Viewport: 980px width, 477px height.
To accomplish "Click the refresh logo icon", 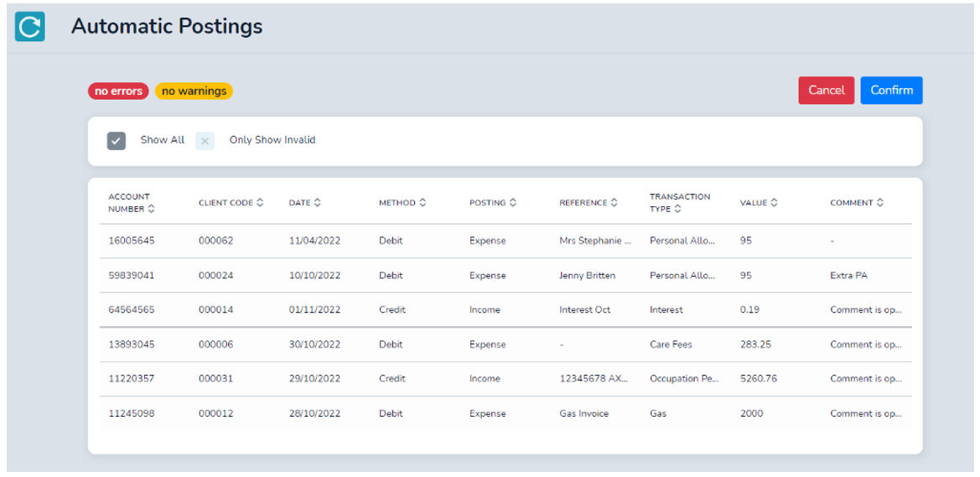I will pyautogui.click(x=29, y=26).
